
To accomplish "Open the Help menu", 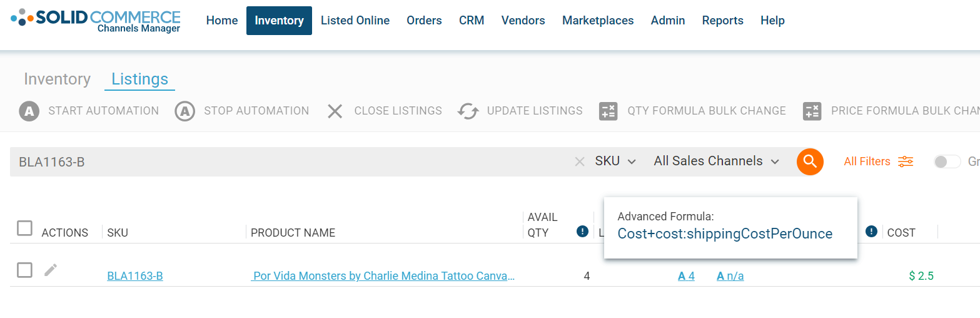I will [772, 21].
